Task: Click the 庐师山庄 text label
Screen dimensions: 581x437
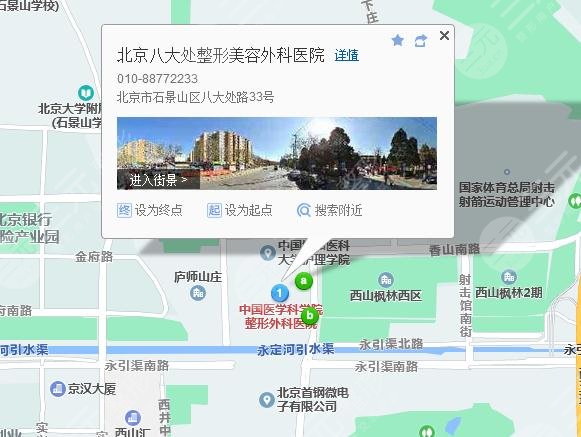Action: pos(198,277)
